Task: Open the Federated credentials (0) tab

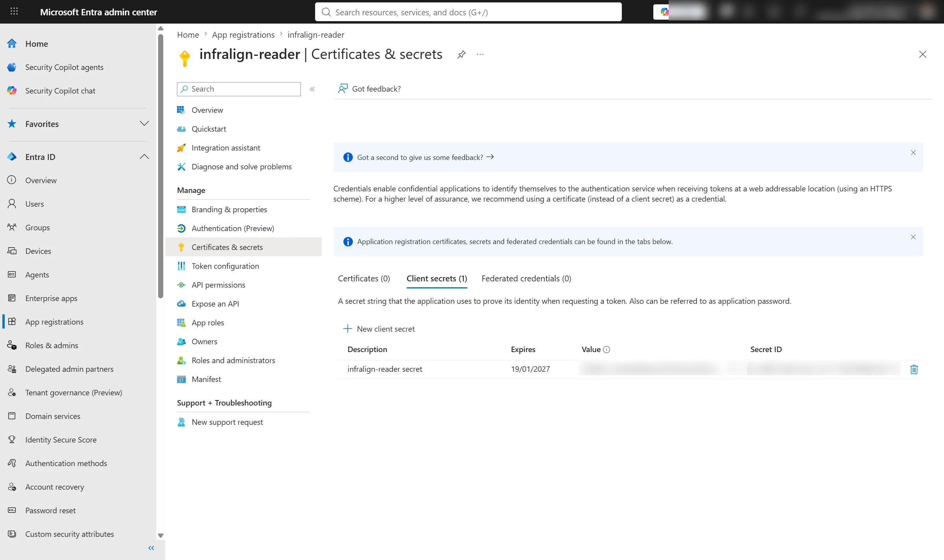Action: pos(526,279)
